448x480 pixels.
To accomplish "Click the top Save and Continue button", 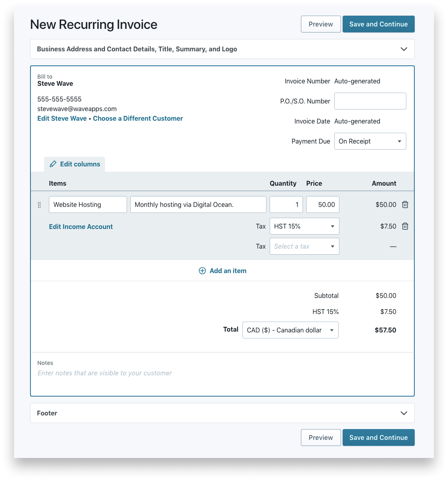I will 379,24.
